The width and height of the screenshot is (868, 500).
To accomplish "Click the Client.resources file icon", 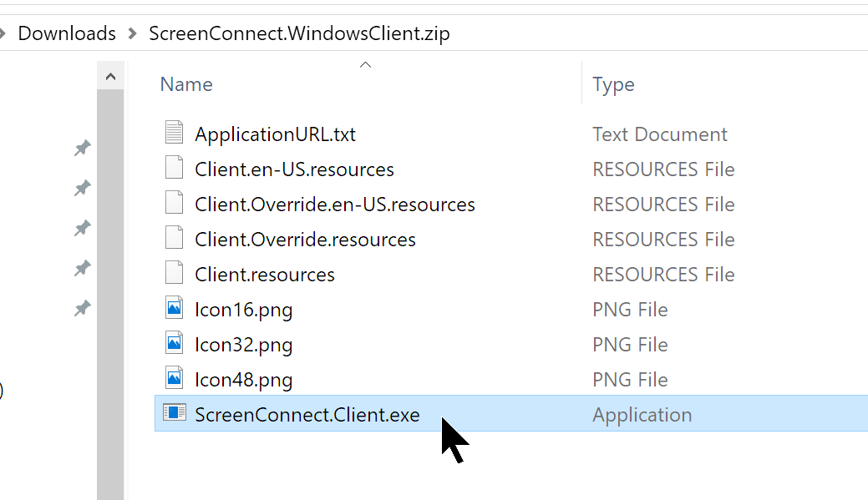I will 174,273.
